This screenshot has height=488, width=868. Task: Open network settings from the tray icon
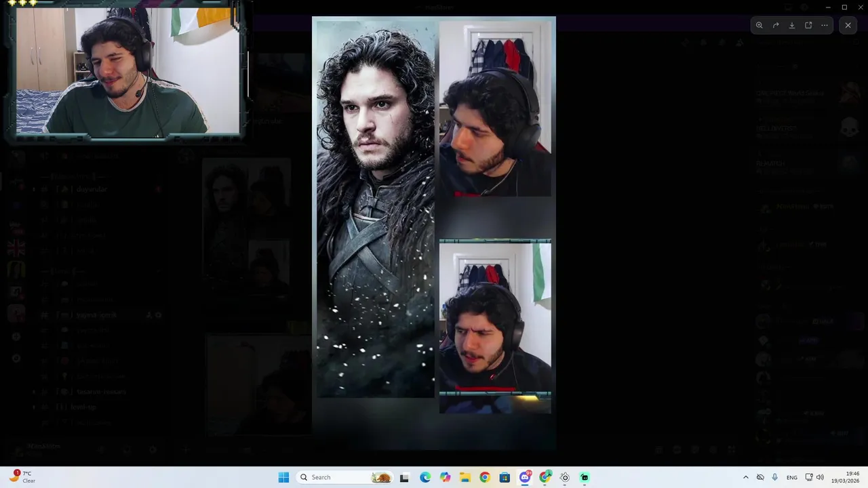(x=809, y=477)
